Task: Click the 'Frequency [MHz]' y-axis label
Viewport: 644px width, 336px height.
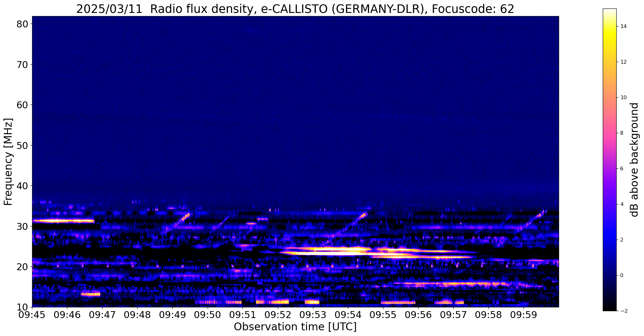Action: [8, 162]
